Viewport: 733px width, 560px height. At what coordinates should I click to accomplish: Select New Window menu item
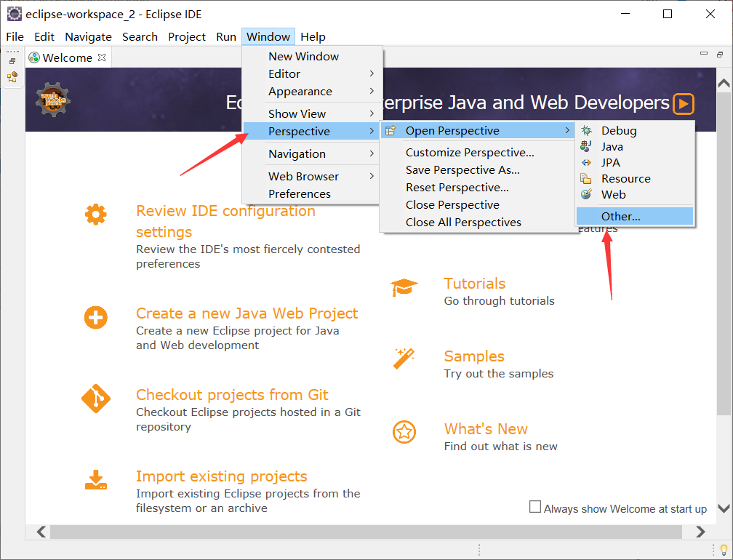(x=311, y=57)
